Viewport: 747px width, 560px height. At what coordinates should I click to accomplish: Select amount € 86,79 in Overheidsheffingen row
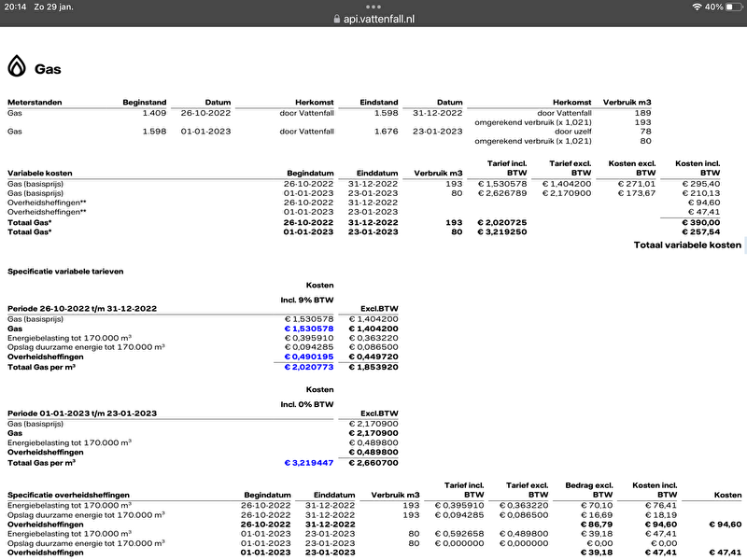point(597,525)
